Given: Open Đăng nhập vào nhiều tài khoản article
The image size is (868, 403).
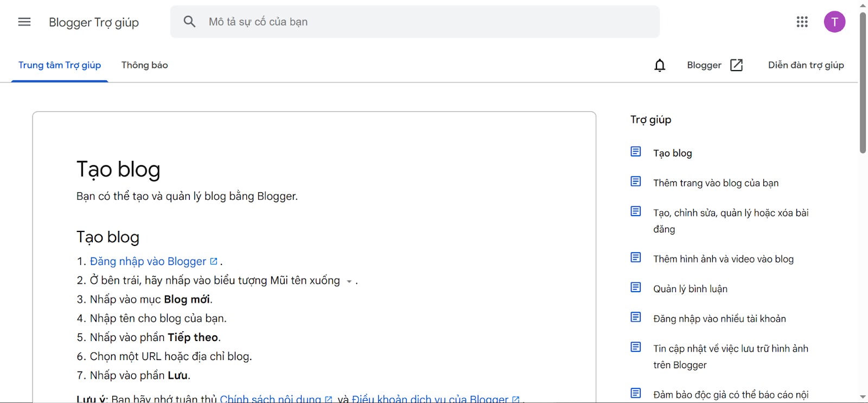Looking at the screenshot, I should [x=720, y=319].
